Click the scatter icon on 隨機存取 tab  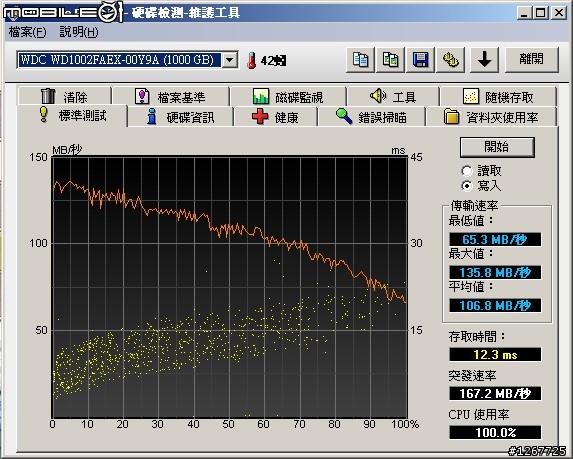point(471,96)
